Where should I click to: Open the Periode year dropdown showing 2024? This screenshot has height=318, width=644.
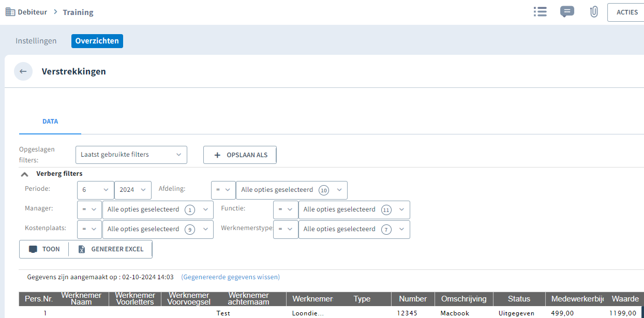click(x=133, y=190)
